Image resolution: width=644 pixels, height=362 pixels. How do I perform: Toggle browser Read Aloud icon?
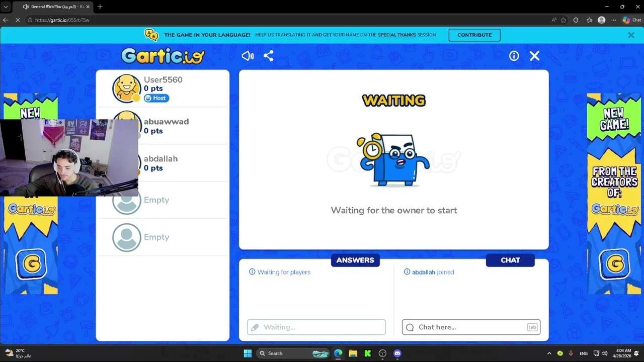point(554,20)
